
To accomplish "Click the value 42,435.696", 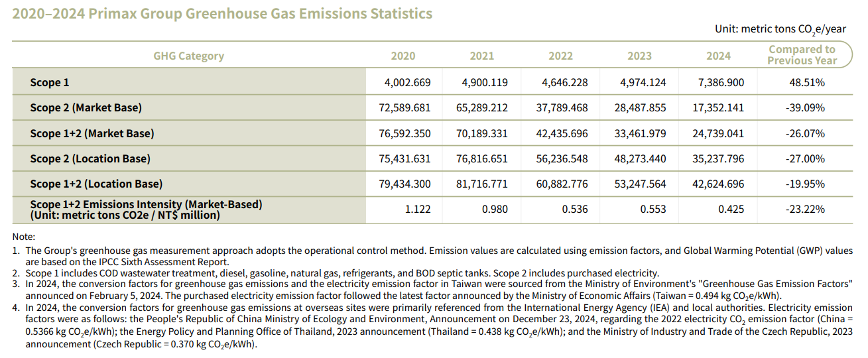I will [x=562, y=133].
